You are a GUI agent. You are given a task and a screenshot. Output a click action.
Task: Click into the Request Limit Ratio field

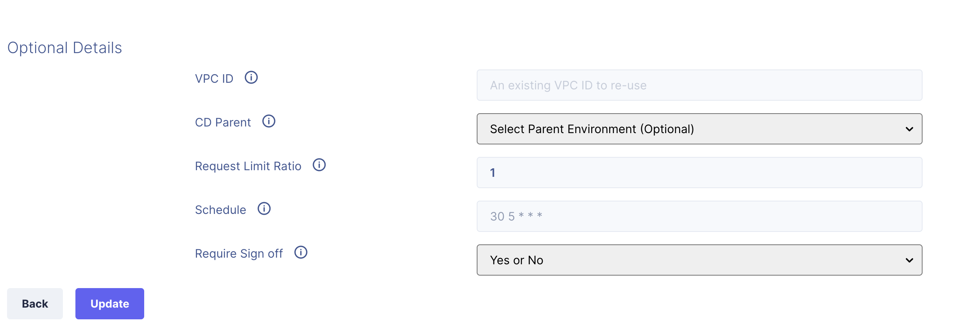tap(699, 173)
